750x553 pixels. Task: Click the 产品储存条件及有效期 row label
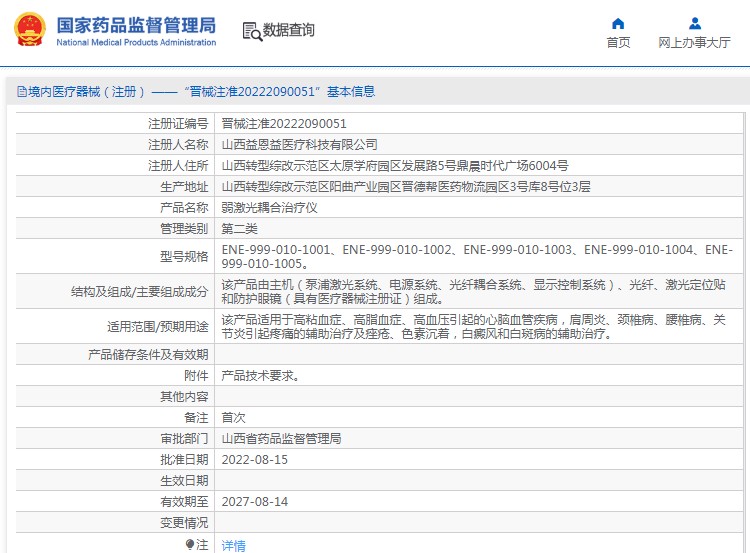[148, 354]
